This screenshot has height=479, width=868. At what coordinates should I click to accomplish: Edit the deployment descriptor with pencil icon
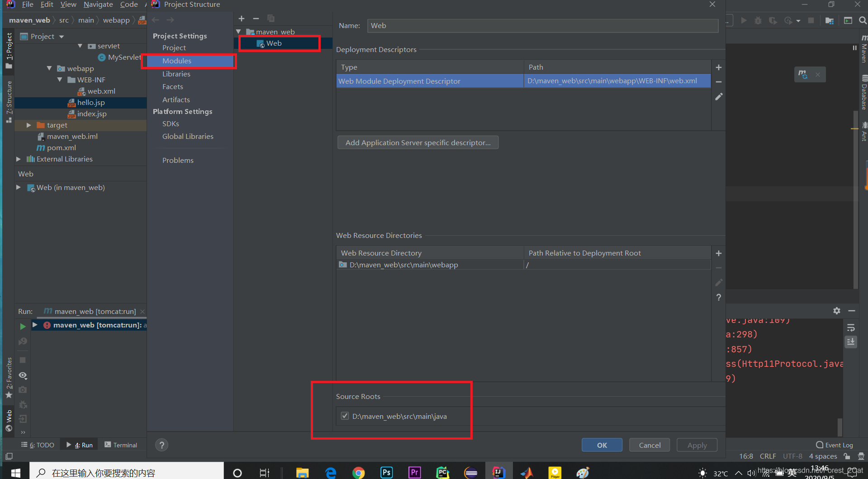coord(718,97)
